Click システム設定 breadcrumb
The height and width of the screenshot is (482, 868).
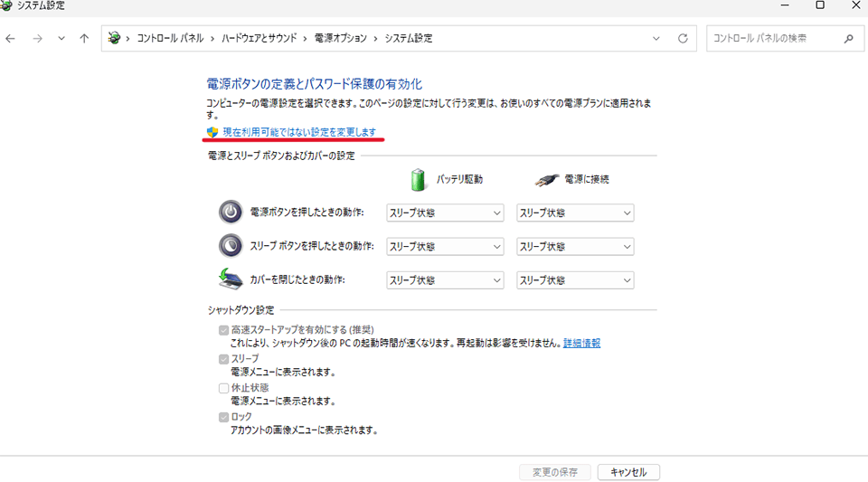pos(409,38)
